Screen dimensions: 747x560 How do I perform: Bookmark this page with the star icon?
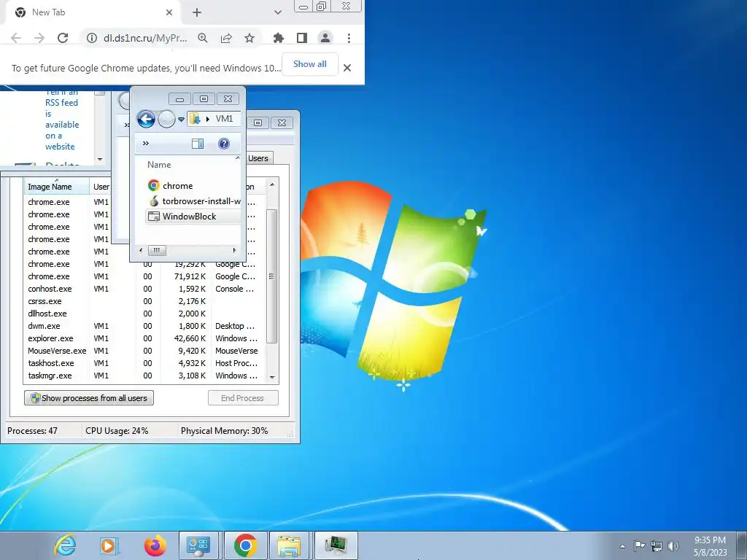click(249, 38)
